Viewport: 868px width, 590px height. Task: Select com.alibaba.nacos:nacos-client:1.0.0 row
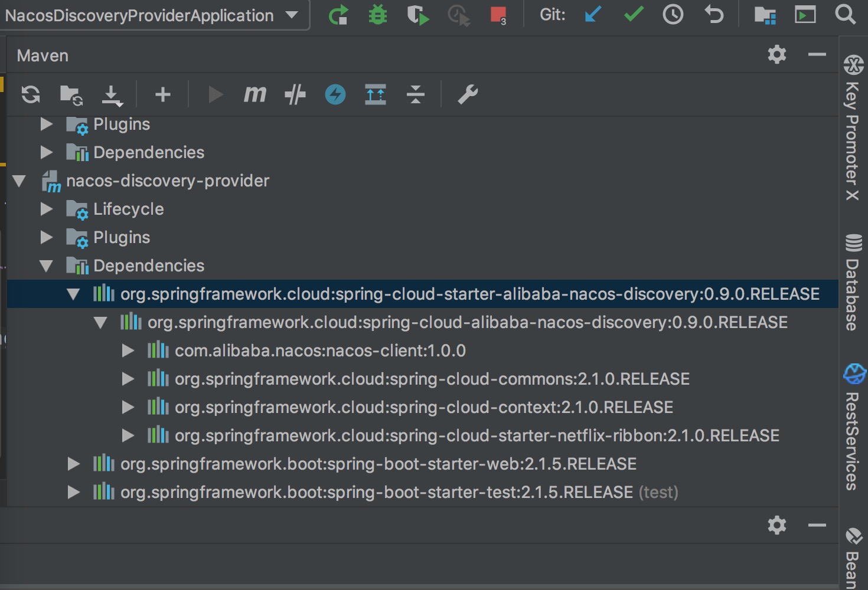(x=423, y=350)
